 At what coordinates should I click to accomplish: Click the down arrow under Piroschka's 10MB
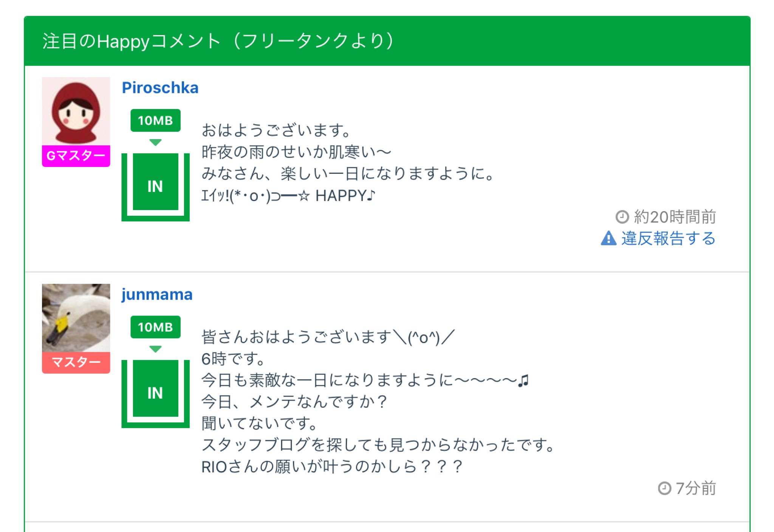155,142
